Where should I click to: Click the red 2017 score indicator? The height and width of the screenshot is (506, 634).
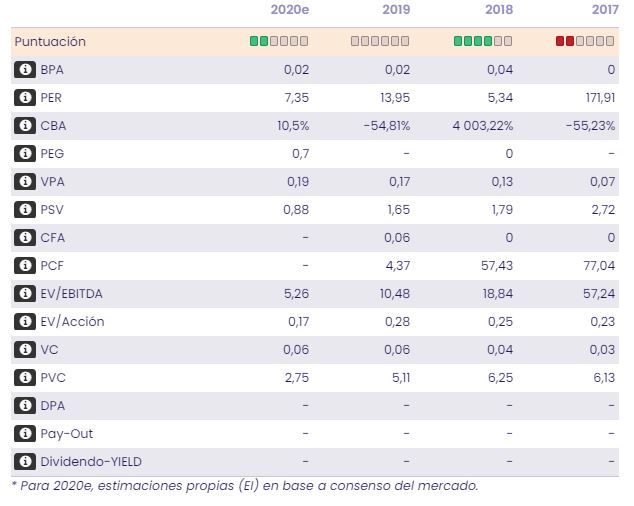[585, 41]
